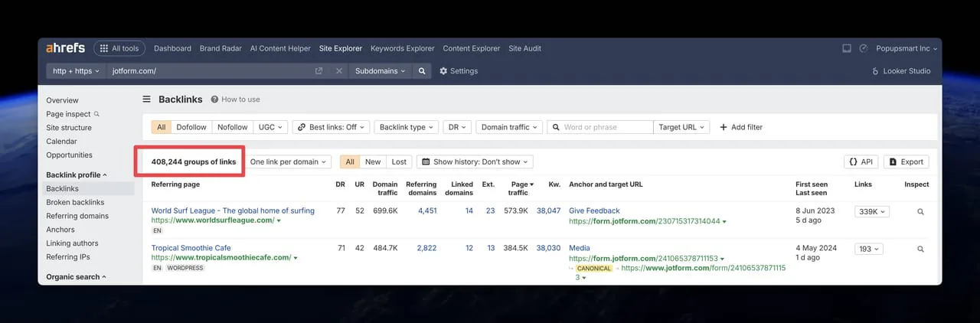Image resolution: width=980 pixels, height=323 pixels.
Task: Select the All link-type filter
Action: pyautogui.click(x=161, y=127)
